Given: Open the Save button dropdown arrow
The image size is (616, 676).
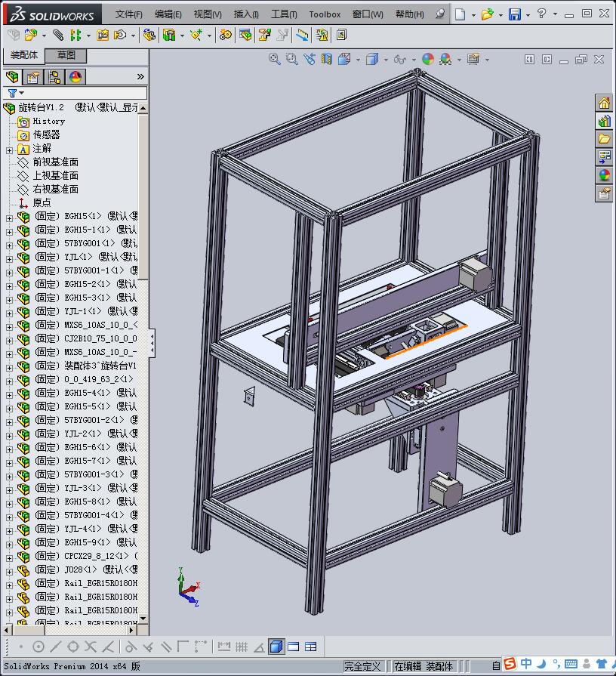Looking at the screenshot, I should 528,15.
